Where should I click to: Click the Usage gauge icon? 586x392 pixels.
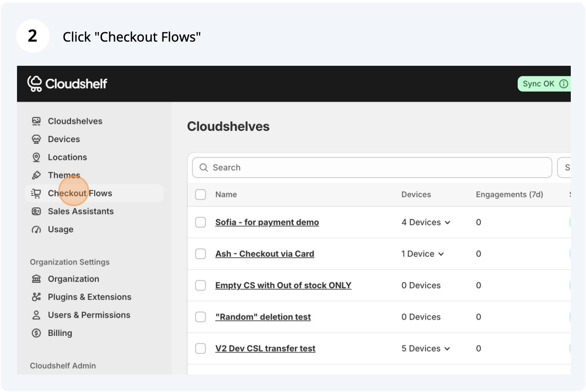(x=36, y=230)
